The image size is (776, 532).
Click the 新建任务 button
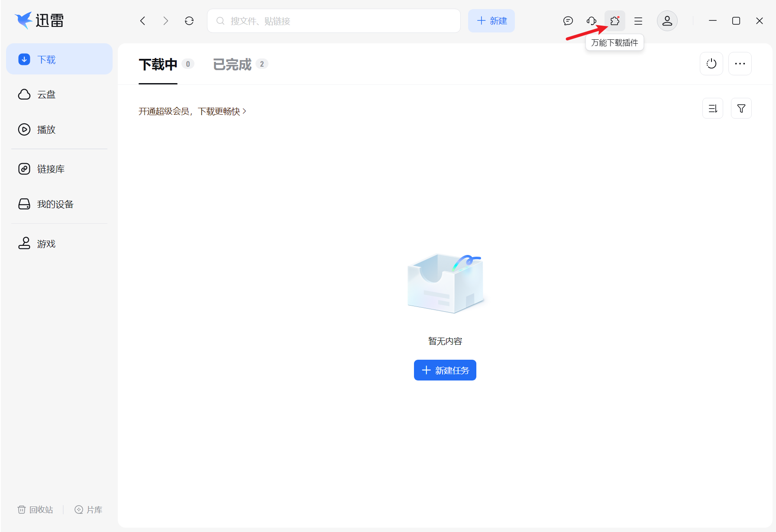pyautogui.click(x=445, y=370)
